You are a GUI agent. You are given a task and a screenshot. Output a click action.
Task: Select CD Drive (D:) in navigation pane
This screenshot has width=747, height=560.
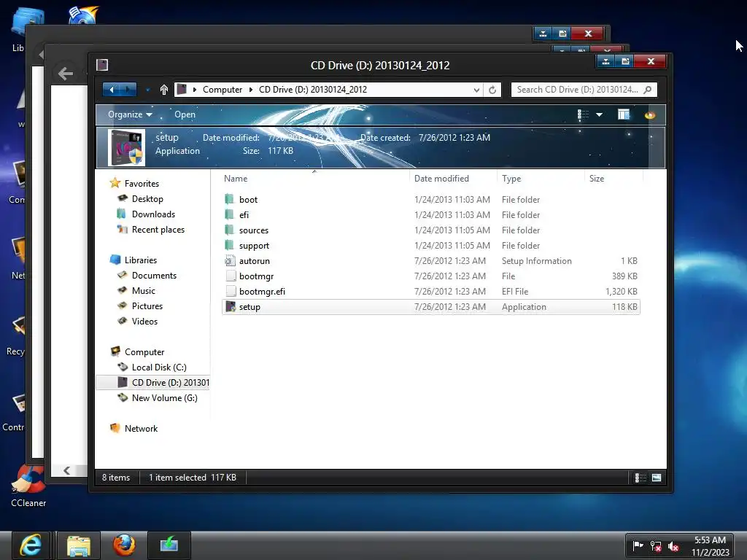(x=153, y=382)
